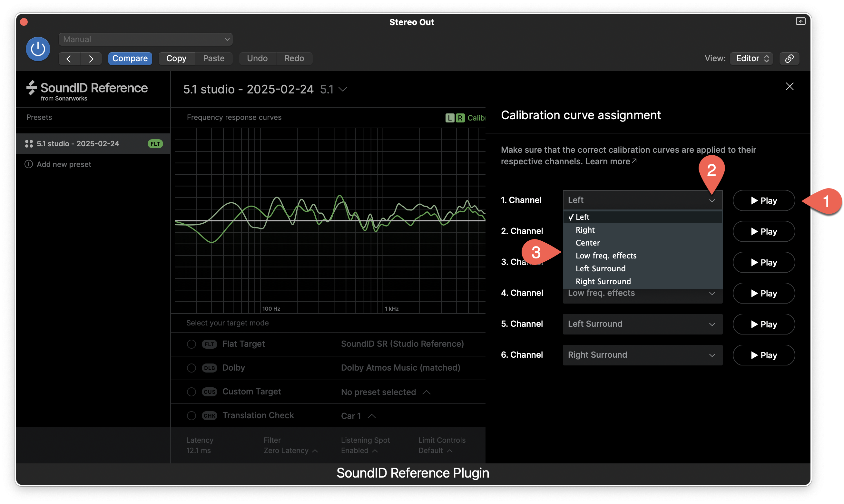Open the Manual preset dropdown
Screen dimensions: 844x504
point(145,39)
